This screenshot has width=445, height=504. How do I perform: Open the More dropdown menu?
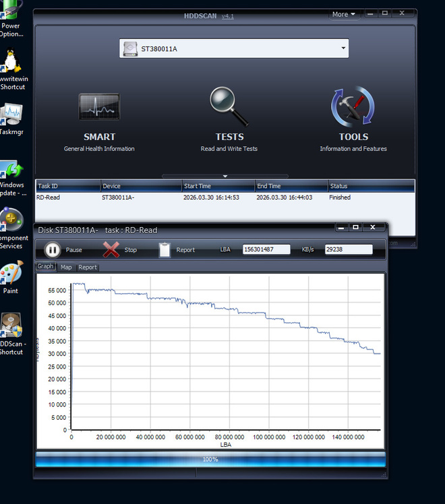[344, 14]
